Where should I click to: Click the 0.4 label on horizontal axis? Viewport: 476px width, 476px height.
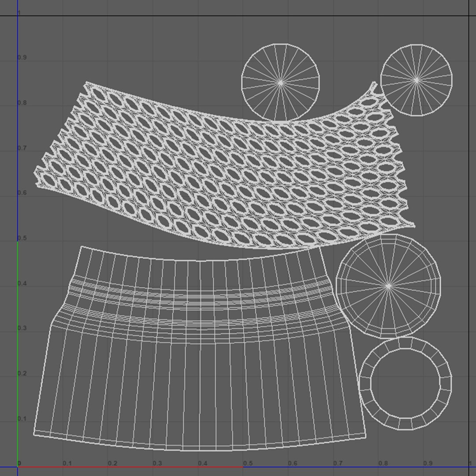(x=202, y=463)
